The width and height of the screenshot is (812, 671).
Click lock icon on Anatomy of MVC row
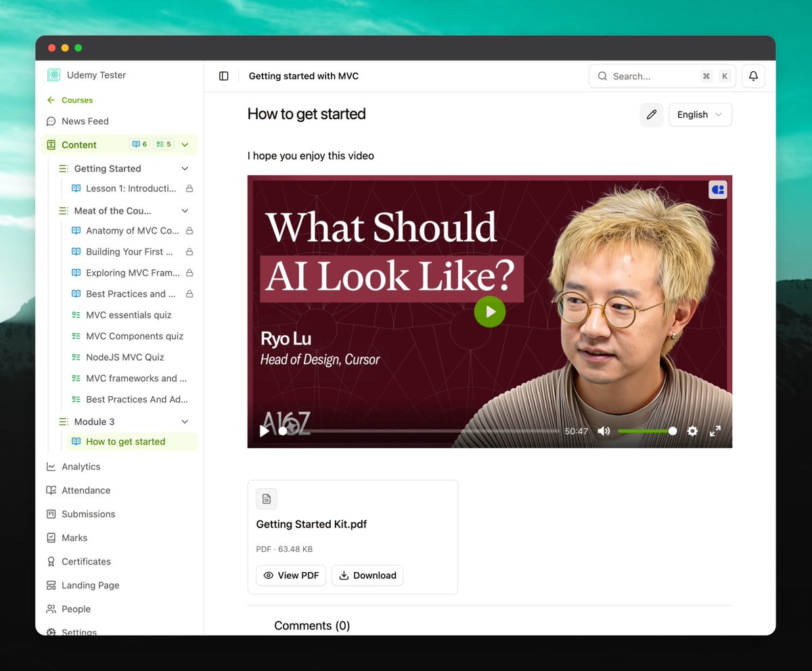(189, 230)
